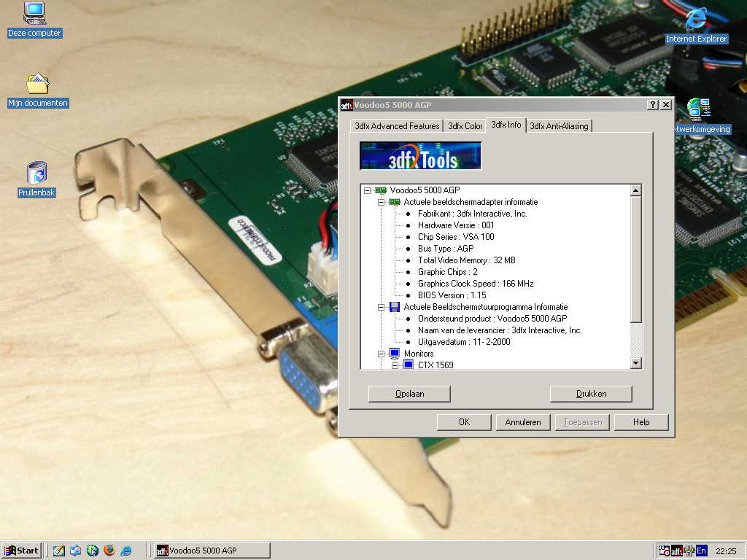Open the Mijn documenten folder icon
747x560 pixels.
click(x=37, y=85)
